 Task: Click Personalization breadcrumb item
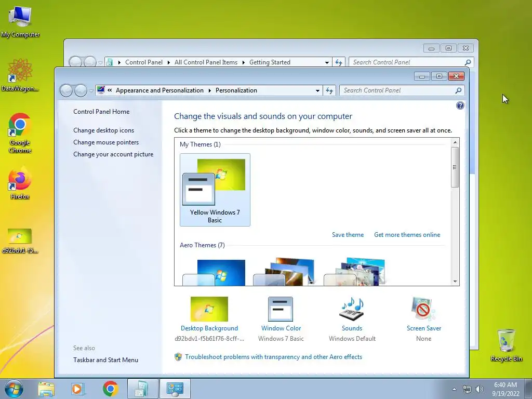(x=236, y=90)
